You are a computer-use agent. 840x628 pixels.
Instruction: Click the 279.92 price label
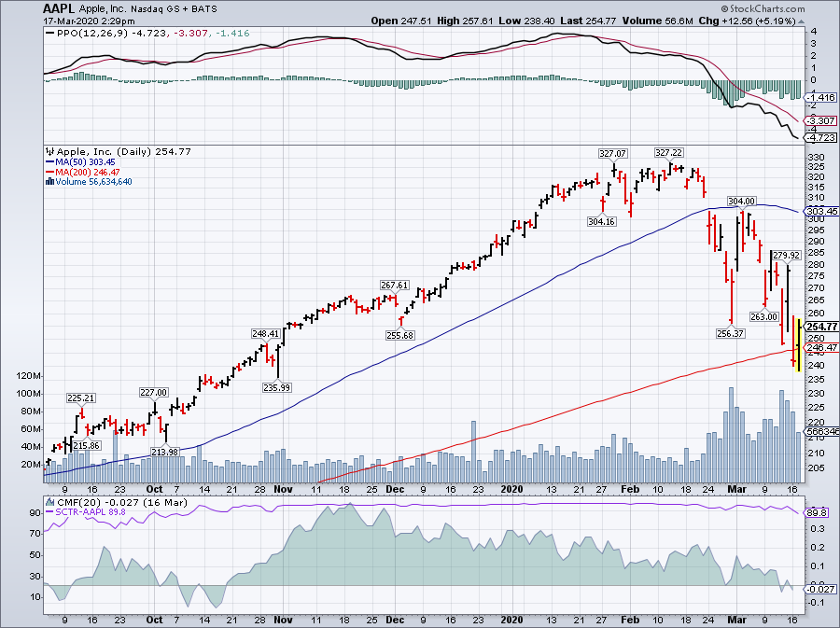click(x=787, y=256)
